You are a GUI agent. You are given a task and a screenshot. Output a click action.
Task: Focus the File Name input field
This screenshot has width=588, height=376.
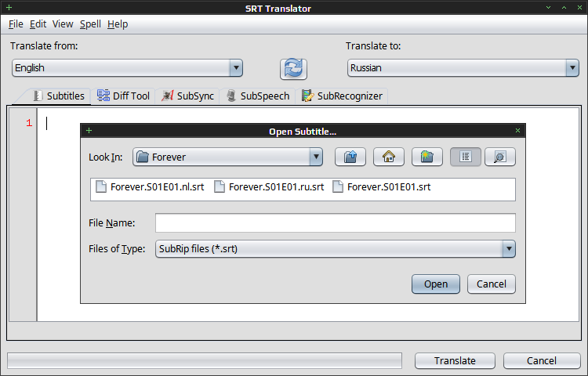[336, 222]
